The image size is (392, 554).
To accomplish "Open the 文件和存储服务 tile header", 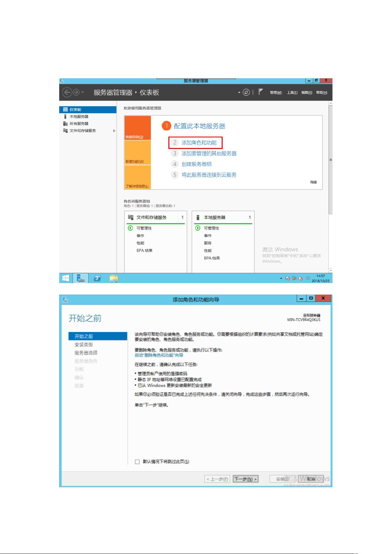I will (156, 217).
